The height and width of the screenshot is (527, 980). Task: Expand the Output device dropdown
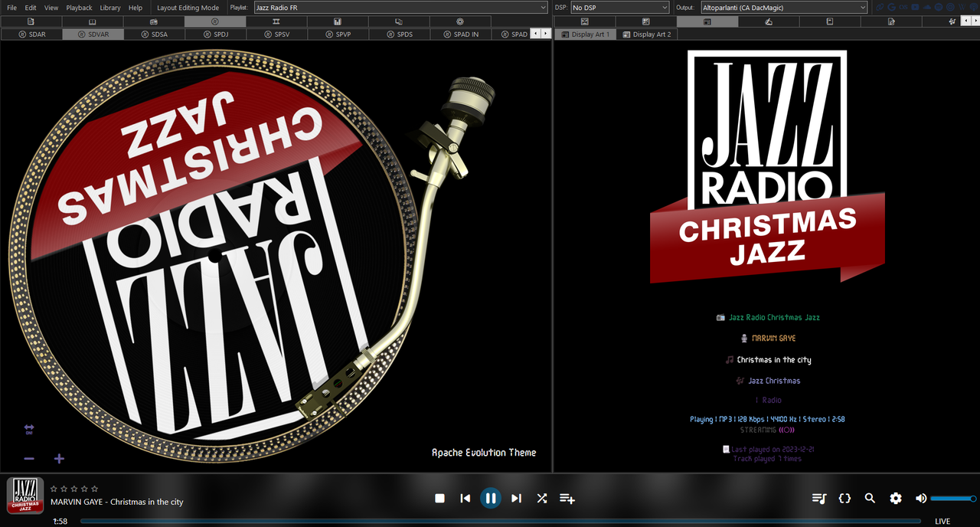(x=784, y=8)
